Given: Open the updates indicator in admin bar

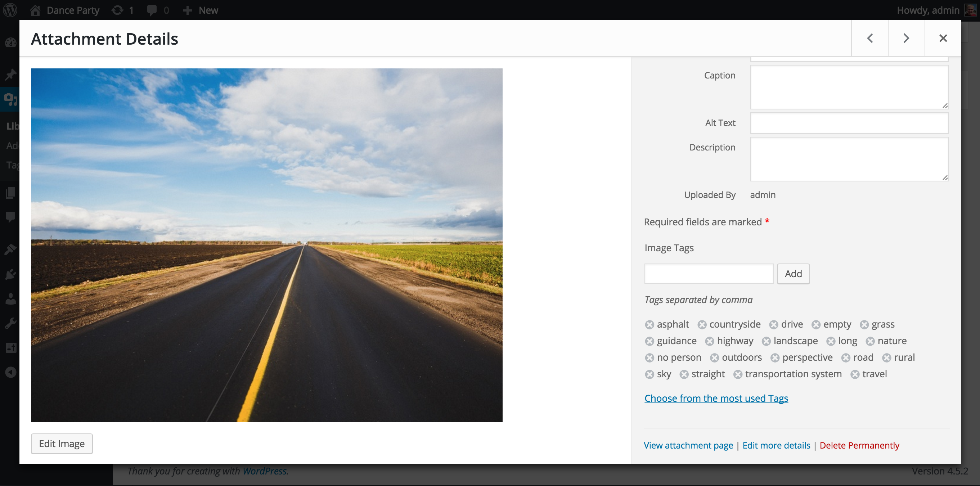Looking at the screenshot, I should point(122,10).
